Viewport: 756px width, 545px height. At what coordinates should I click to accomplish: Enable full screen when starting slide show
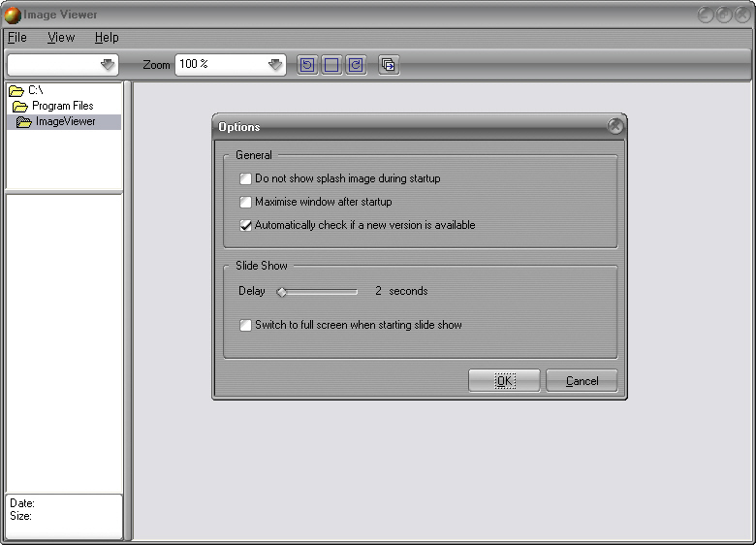(245, 325)
